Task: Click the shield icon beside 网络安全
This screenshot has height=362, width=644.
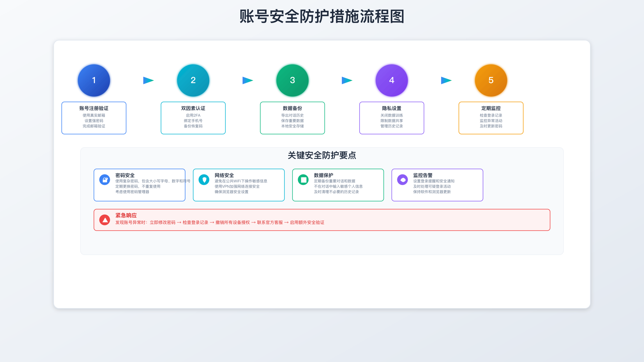Action: [204, 180]
